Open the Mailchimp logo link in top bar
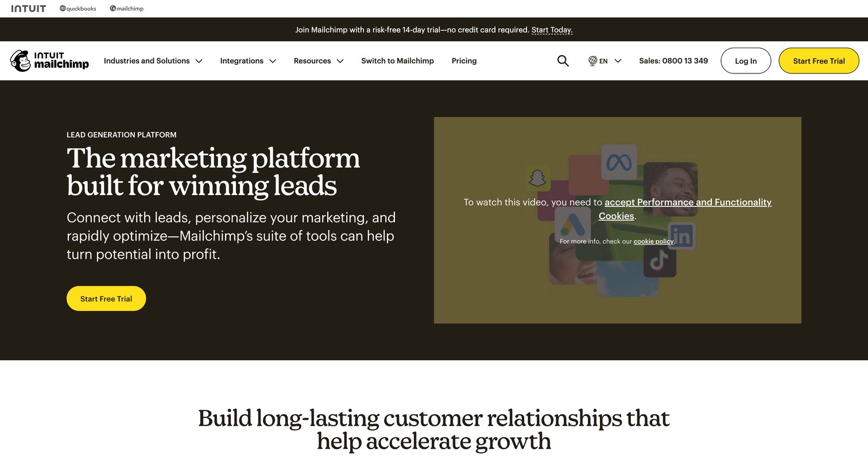The image size is (868, 467). pos(127,9)
